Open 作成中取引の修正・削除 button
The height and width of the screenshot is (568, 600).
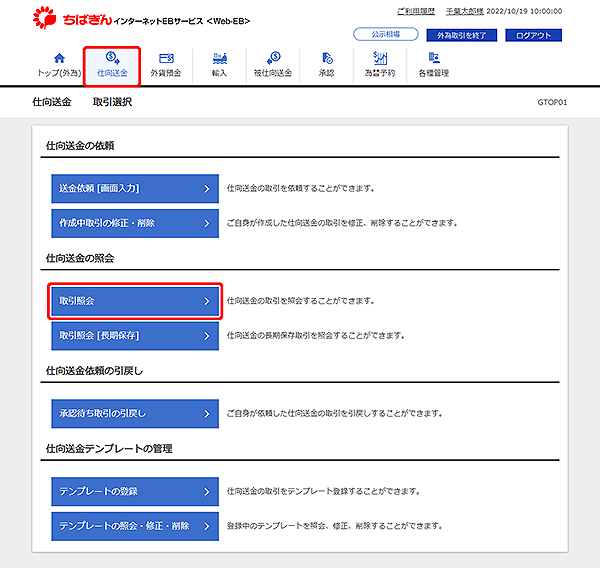135,223
